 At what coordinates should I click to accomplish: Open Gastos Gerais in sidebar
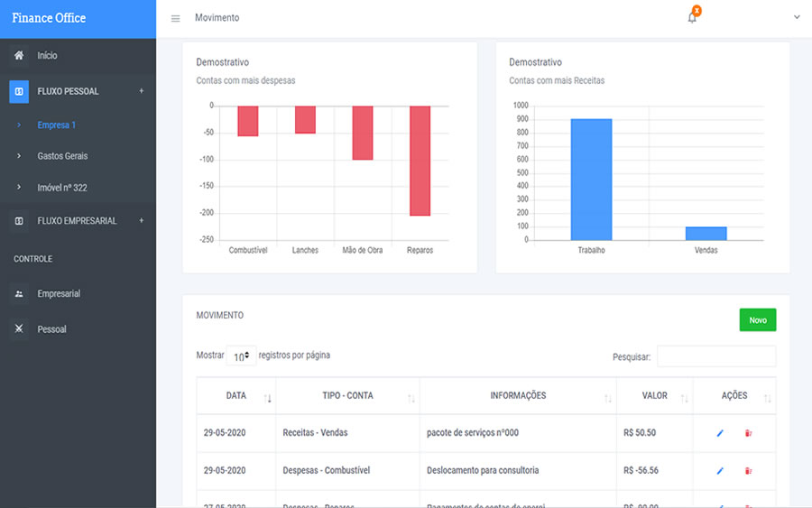point(62,156)
